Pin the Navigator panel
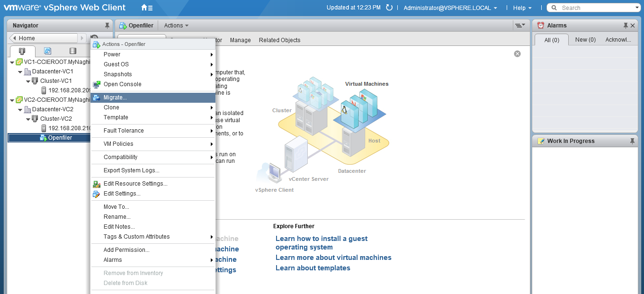The image size is (644, 294). 107,26
